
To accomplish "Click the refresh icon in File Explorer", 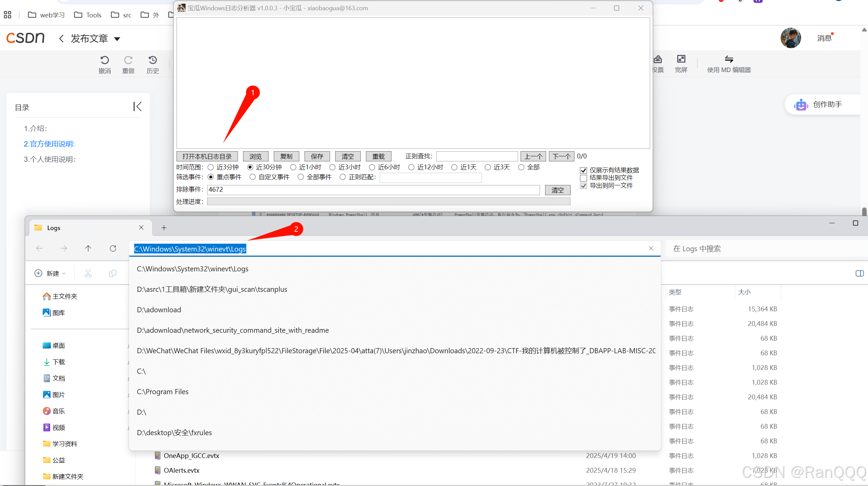I will point(113,248).
